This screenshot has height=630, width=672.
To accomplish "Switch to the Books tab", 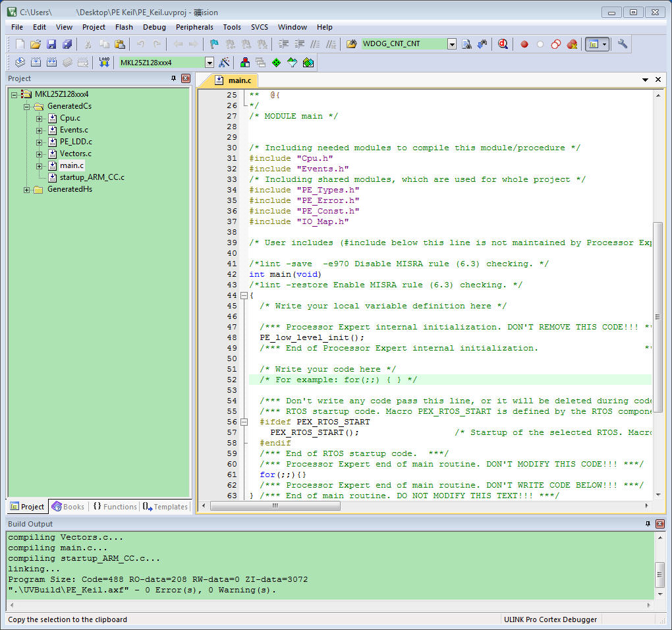I will [x=69, y=507].
